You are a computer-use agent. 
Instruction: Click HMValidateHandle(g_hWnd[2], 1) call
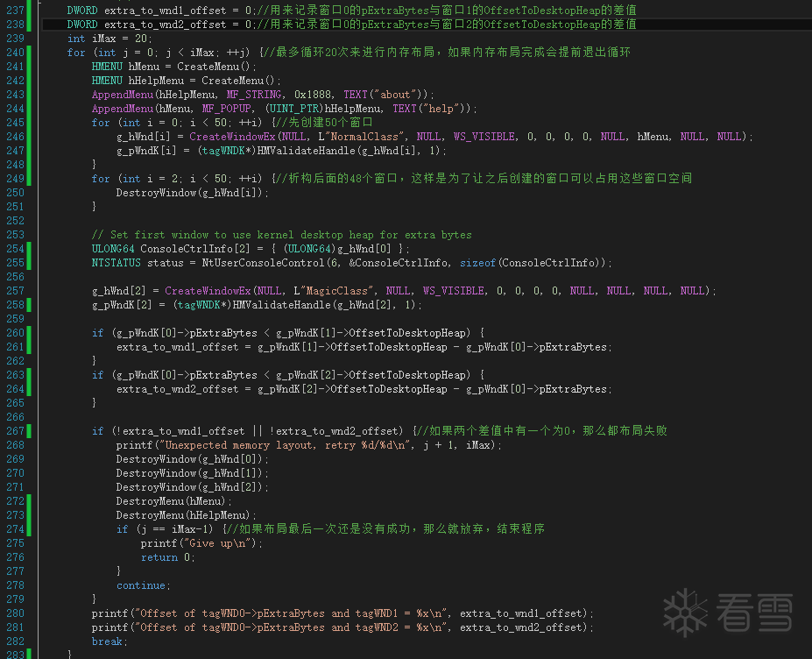(x=324, y=305)
